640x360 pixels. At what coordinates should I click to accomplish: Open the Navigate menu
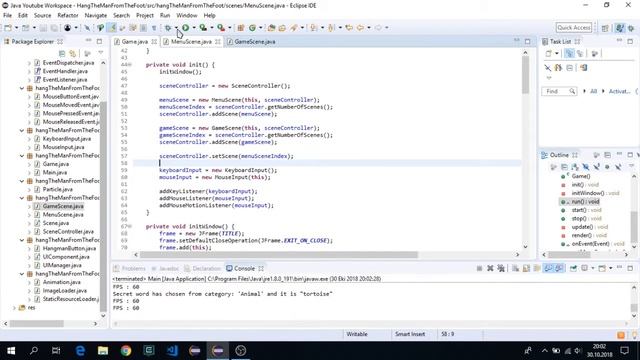coord(96,16)
